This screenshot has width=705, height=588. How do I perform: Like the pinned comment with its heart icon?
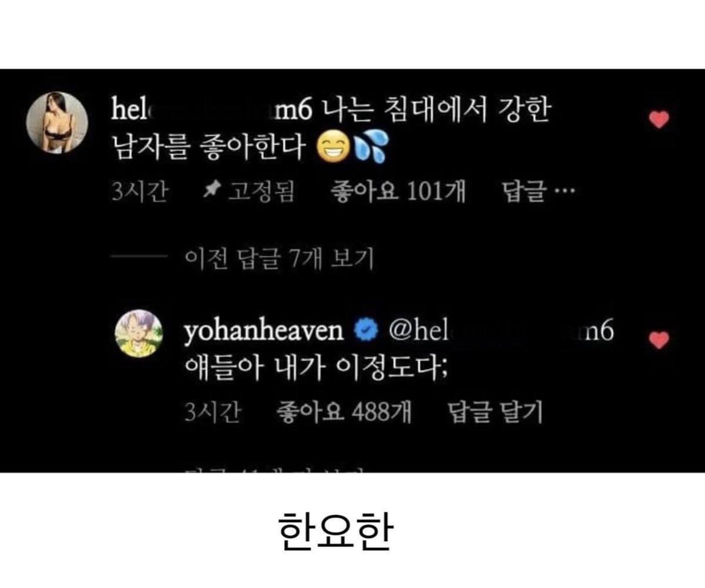[659, 120]
